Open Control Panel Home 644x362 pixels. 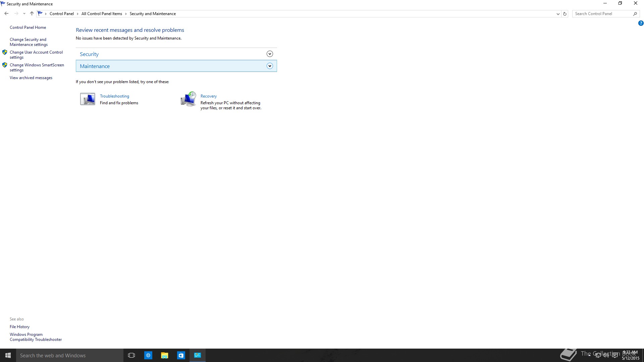pyautogui.click(x=28, y=27)
